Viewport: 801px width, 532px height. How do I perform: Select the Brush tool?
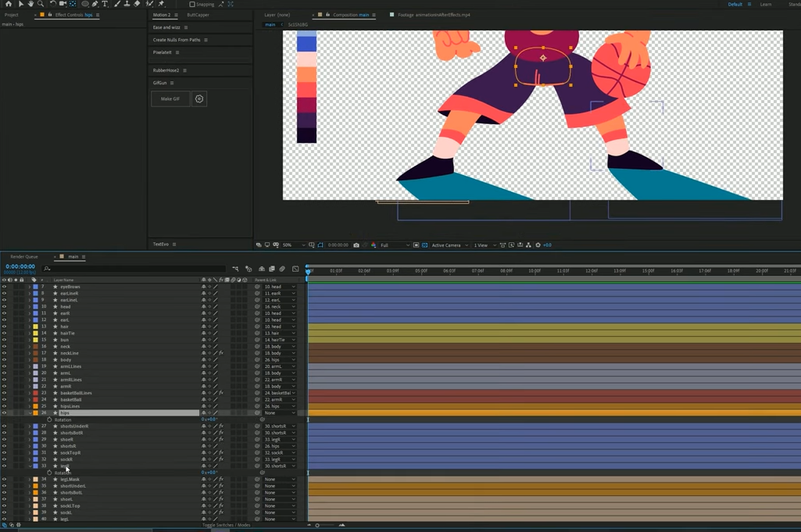click(117, 4)
